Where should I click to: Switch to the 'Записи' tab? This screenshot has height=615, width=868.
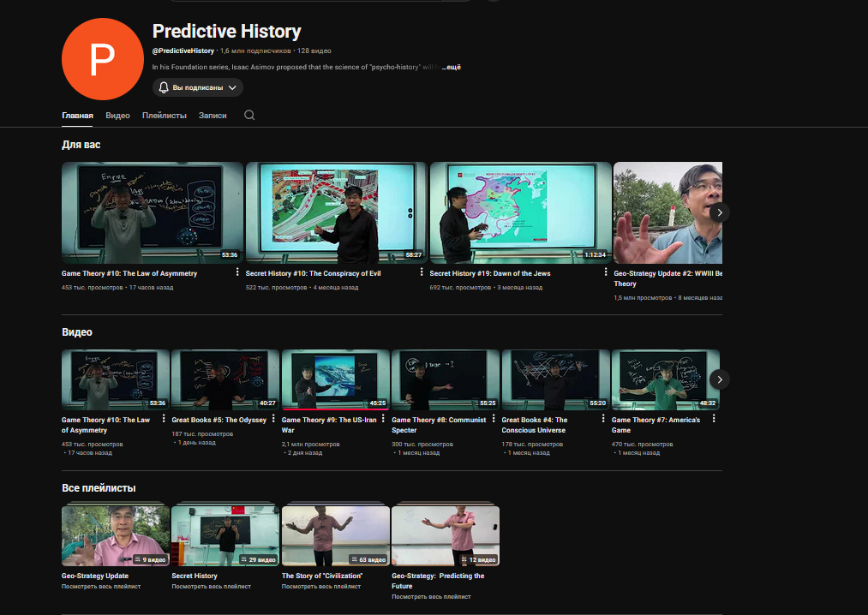(x=213, y=115)
